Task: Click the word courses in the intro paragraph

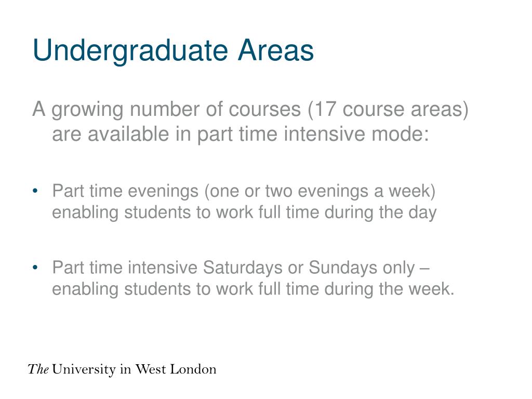Action: pyautogui.click(x=264, y=109)
